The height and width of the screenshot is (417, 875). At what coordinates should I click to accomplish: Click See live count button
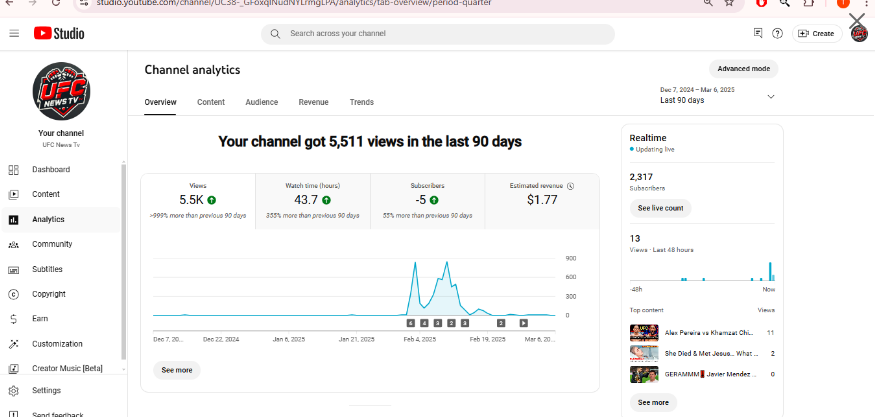[661, 208]
